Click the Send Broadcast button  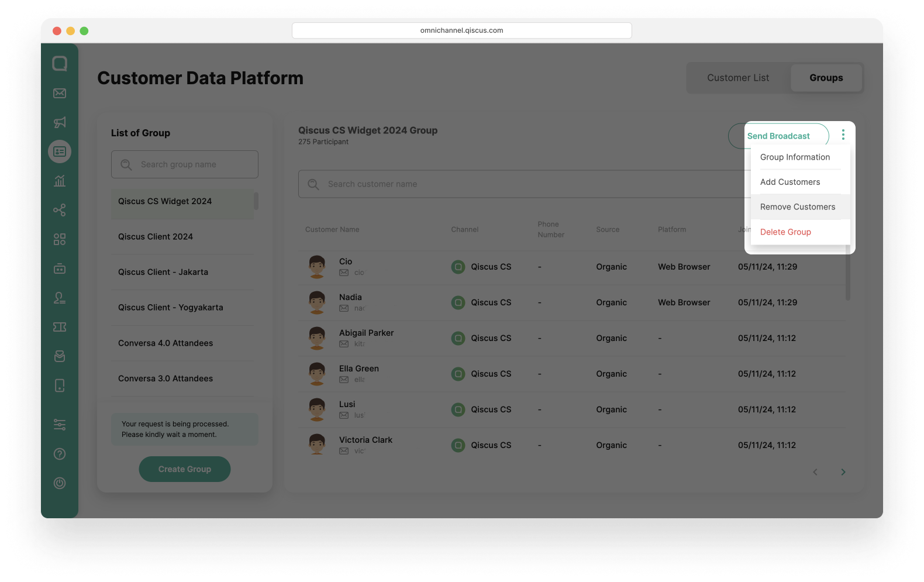pyautogui.click(x=778, y=136)
